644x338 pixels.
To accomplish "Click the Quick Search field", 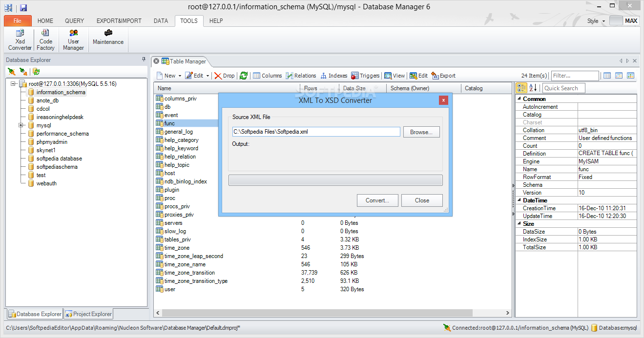I will (564, 88).
